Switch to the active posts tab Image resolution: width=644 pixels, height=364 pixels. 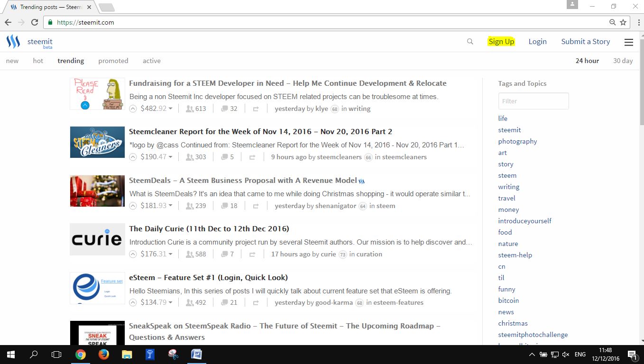tap(152, 61)
